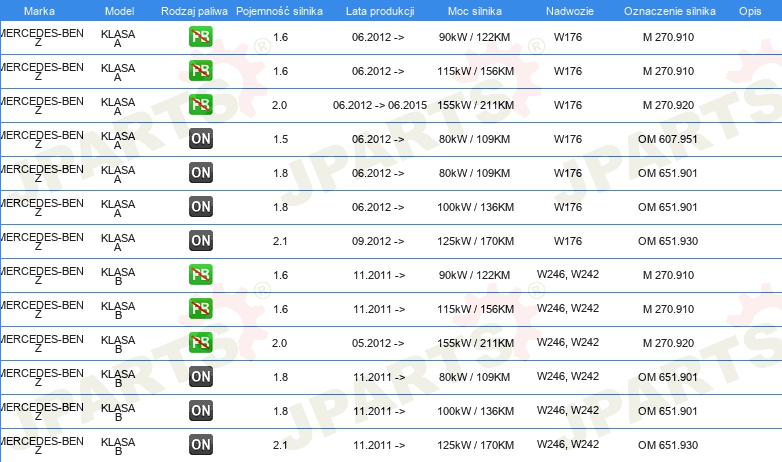Click the Nadwozie column header

(x=570, y=11)
